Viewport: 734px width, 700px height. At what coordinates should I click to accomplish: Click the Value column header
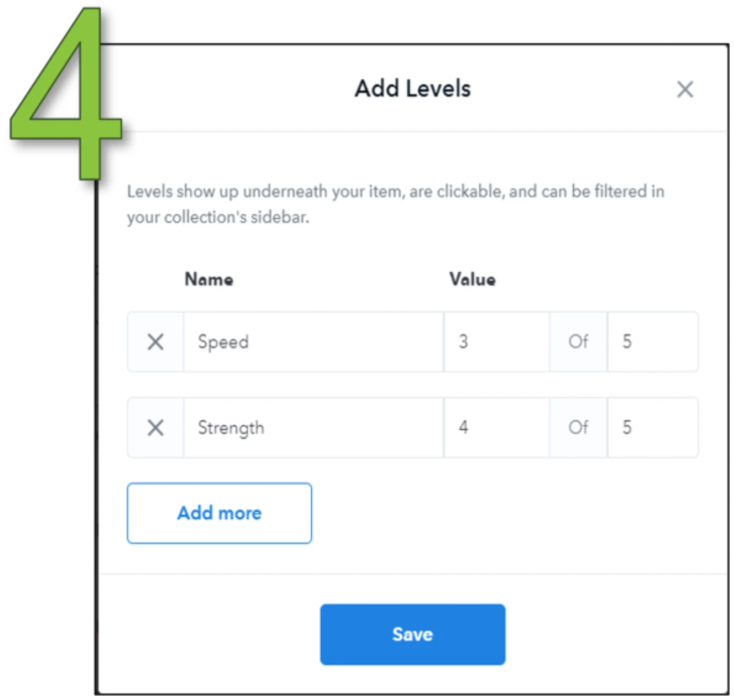pyautogui.click(x=473, y=279)
